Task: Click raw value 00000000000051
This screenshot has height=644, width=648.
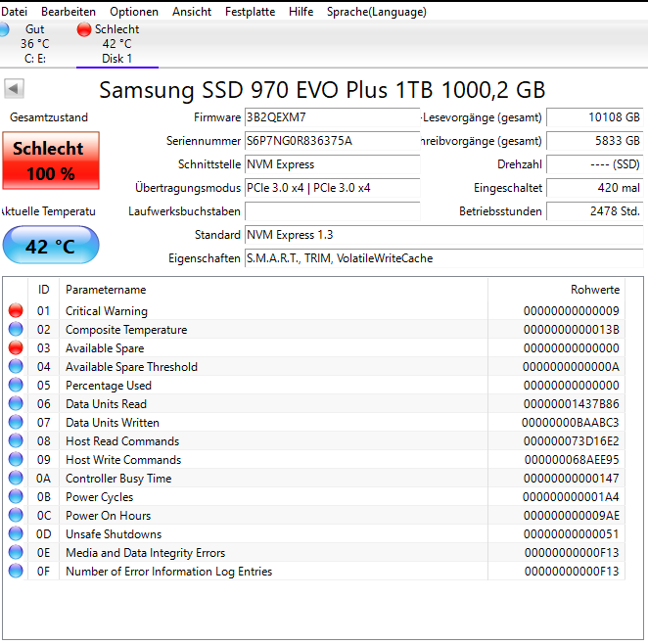Action: [571, 534]
